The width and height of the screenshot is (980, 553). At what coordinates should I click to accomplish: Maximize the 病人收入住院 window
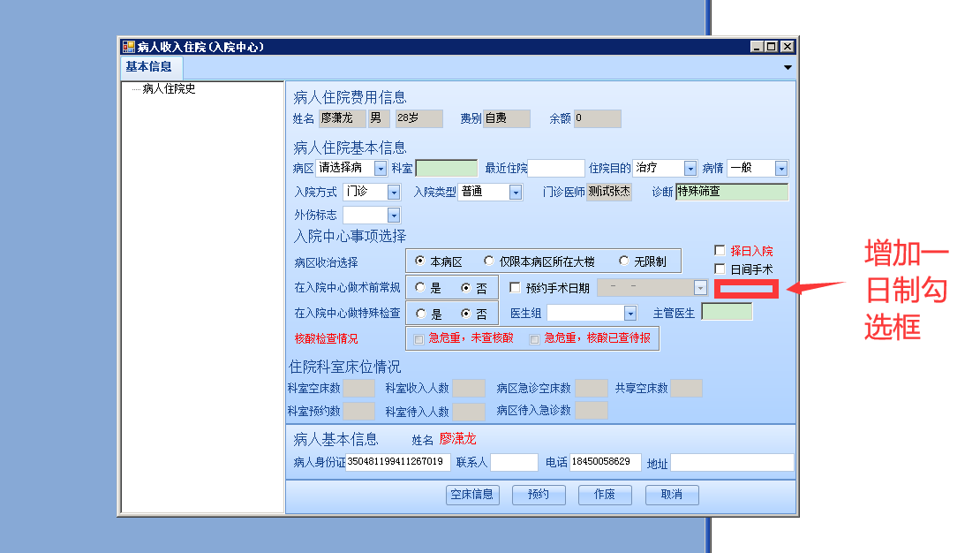(772, 47)
